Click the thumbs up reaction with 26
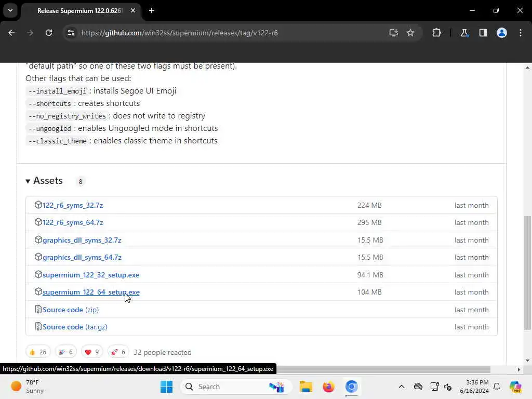This screenshot has width=532, height=399. click(x=38, y=352)
